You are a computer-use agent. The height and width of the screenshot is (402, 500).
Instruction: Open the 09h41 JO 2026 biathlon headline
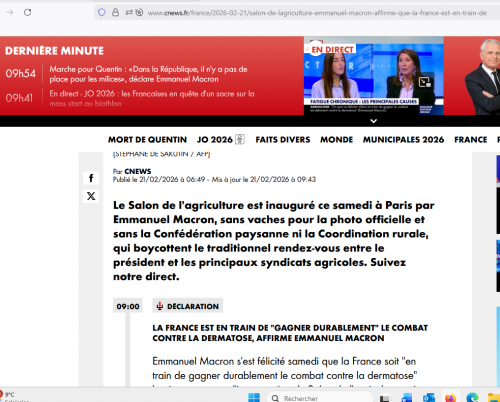[152, 98]
